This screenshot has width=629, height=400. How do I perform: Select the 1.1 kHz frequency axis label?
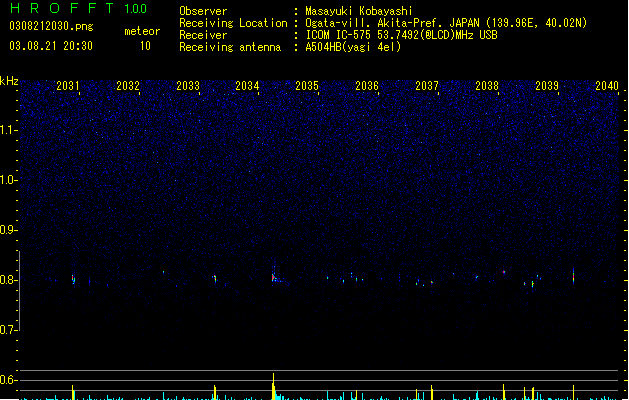click(x=8, y=130)
